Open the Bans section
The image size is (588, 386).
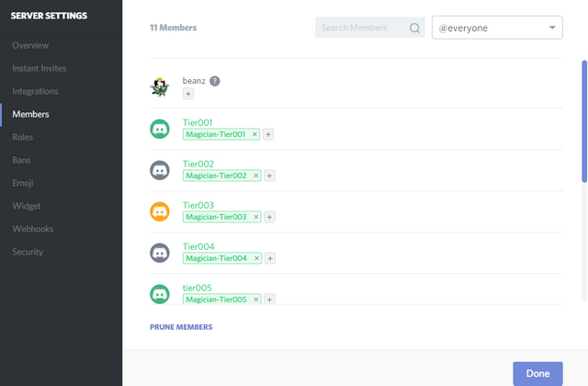[x=21, y=160]
